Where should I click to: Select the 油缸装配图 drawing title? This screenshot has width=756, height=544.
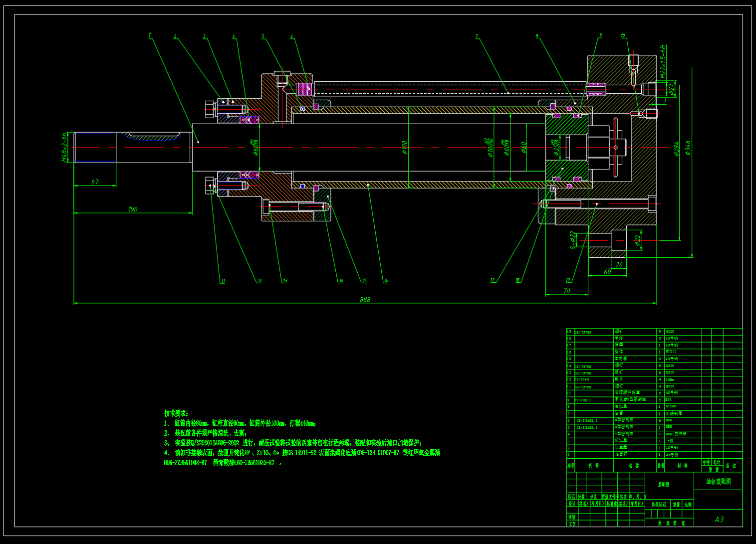point(718,482)
